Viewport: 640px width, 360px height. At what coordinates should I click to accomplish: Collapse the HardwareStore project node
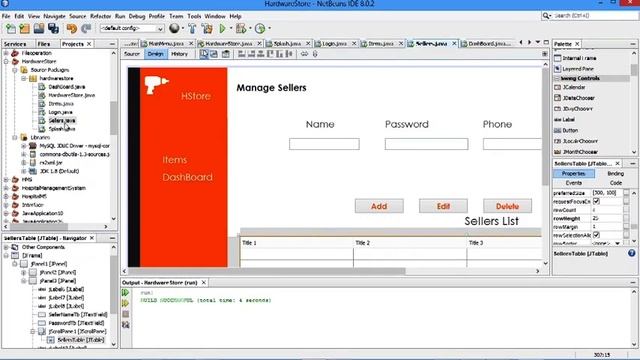coord(6,62)
